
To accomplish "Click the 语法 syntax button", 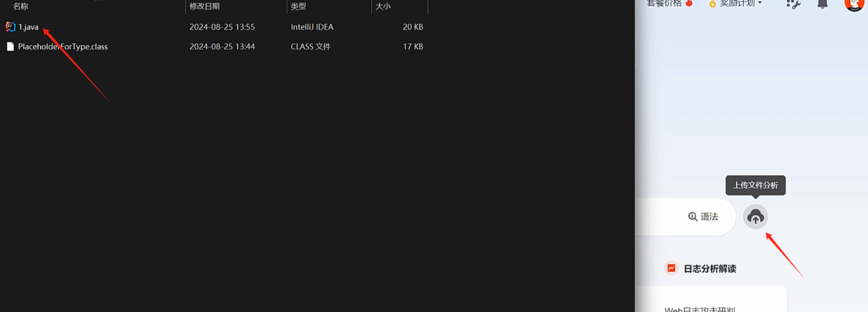I will click(x=703, y=217).
